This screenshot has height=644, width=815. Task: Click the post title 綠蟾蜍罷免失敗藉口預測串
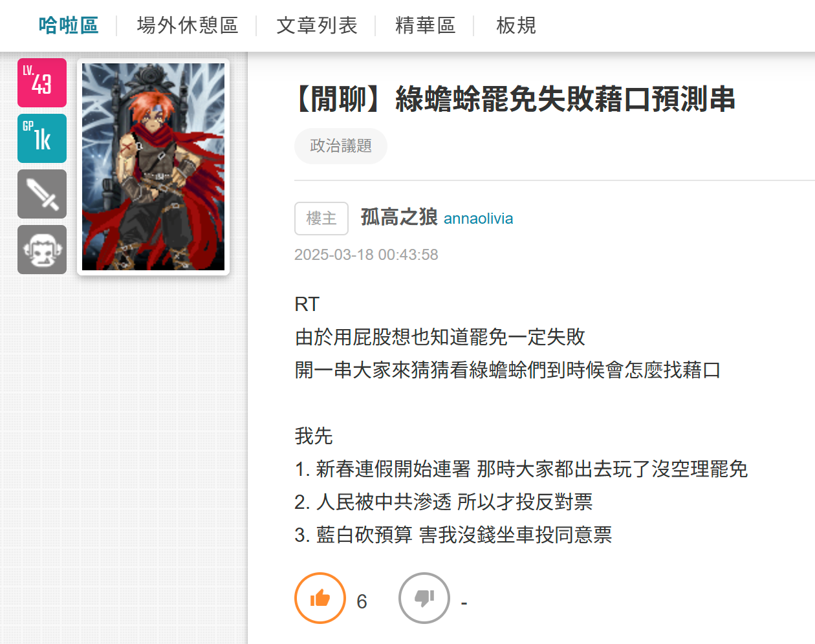[x=565, y=100]
